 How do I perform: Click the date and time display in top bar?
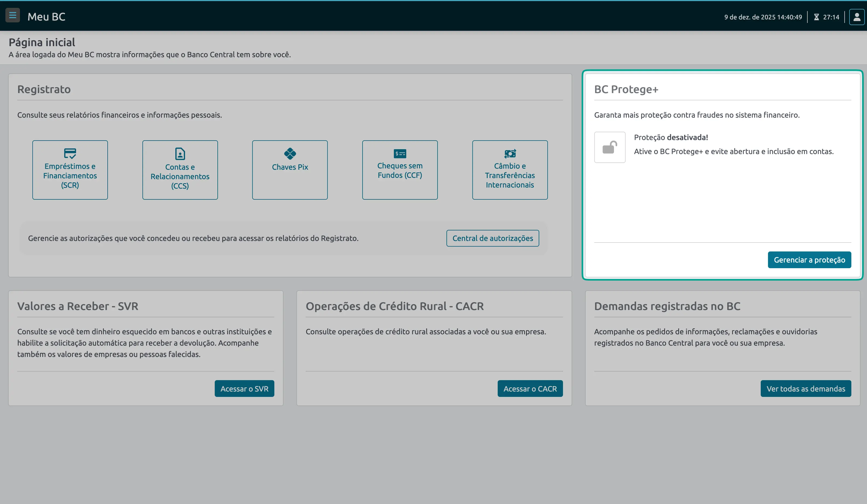point(763,16)
